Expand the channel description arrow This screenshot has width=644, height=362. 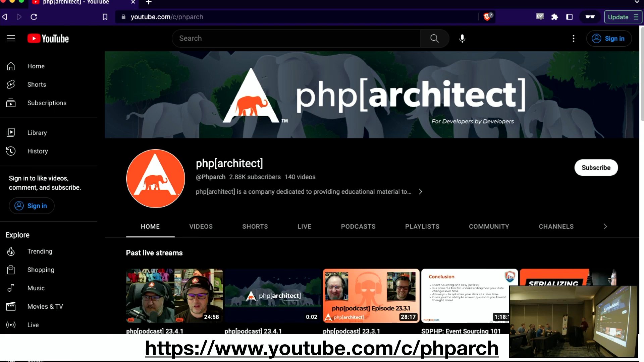[x=420, y=191]
